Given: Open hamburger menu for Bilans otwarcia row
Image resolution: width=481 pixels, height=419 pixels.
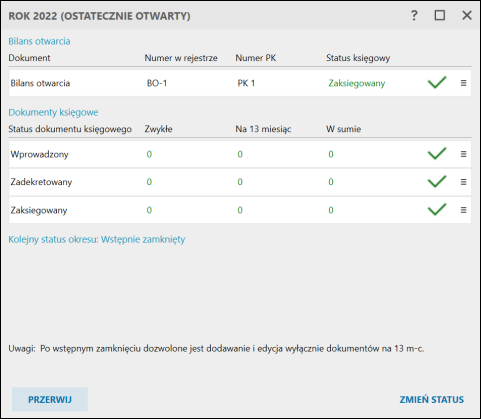Looking at the screenshot, I should (463, 83).
